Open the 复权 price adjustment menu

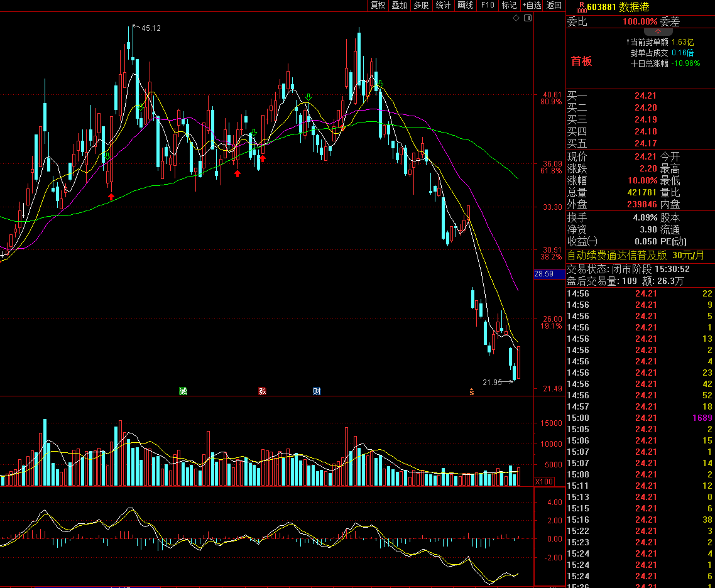[378, 6]
